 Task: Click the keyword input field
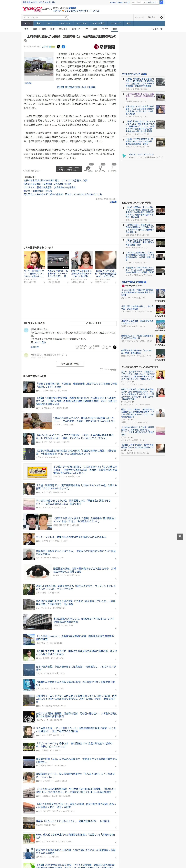tap(44, 18)
